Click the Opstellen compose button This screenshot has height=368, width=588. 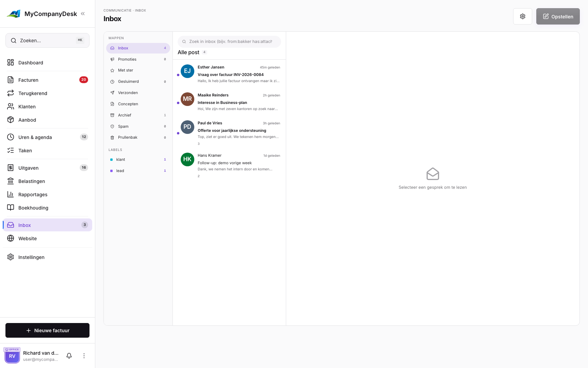pos(558,16)
